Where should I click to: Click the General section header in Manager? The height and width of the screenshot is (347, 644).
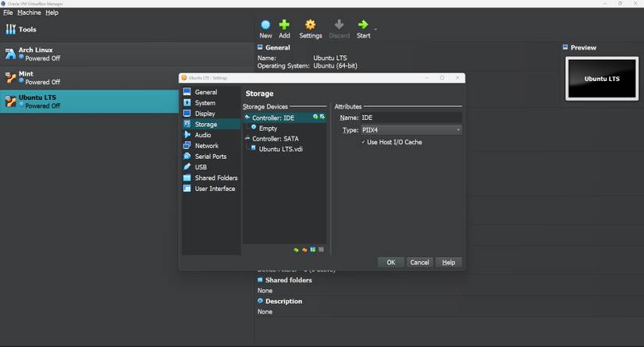click(x=277, y=48)
